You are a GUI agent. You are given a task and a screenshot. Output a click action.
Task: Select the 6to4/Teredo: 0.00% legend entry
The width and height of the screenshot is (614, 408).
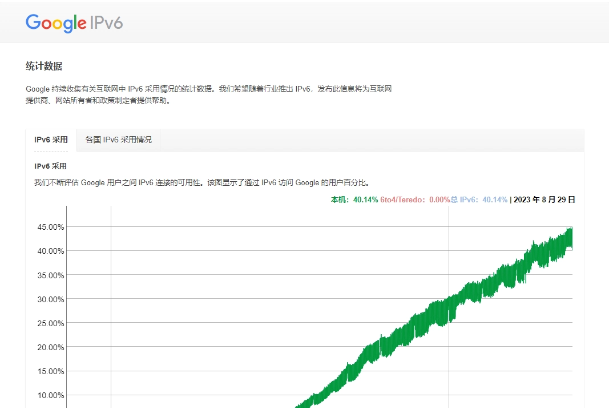point(415,200)
